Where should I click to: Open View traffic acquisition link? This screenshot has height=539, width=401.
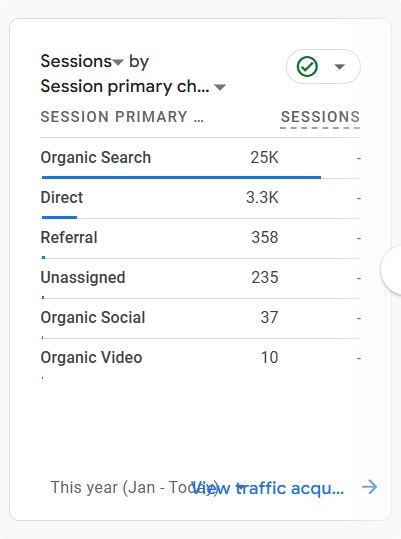[267, 488]
